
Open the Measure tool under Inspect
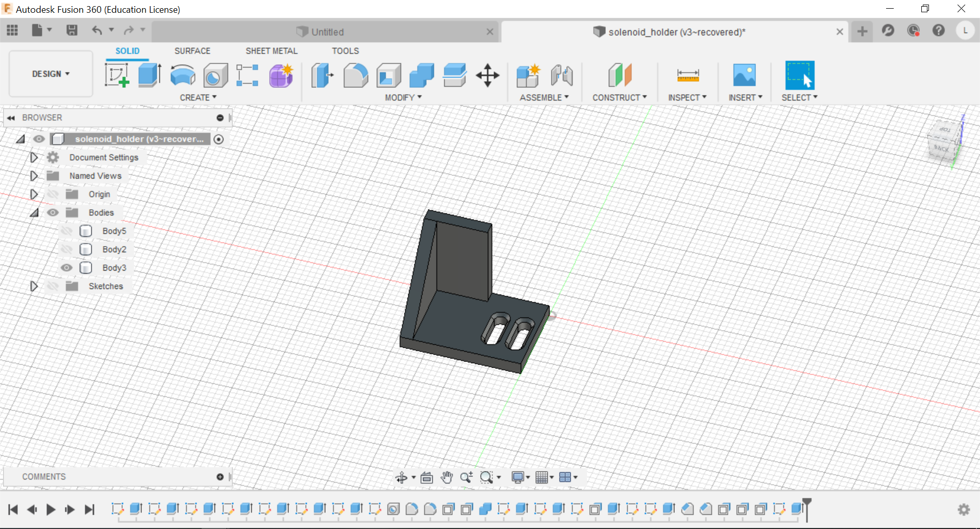click(688, 76)
